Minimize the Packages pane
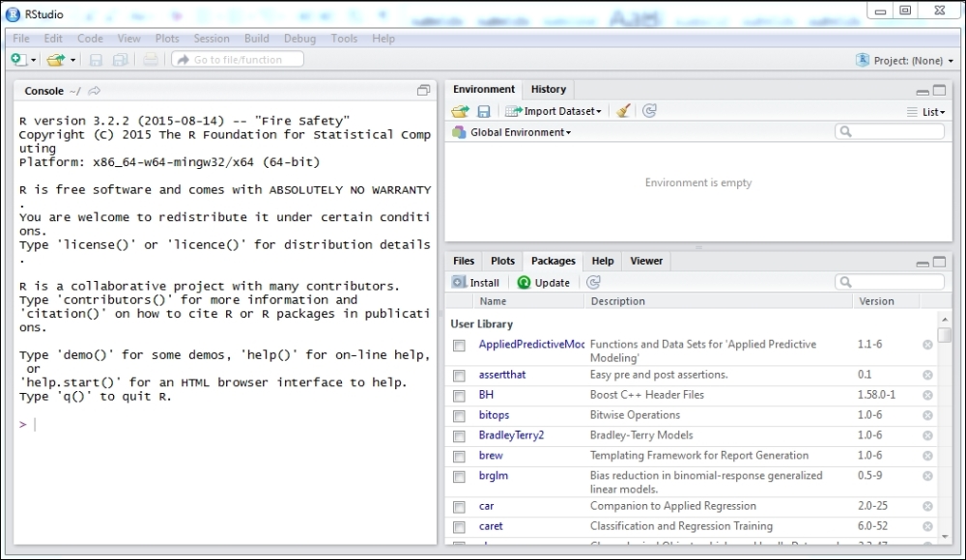966x560 pixels. pyautogui.click(x=923, y=263)
